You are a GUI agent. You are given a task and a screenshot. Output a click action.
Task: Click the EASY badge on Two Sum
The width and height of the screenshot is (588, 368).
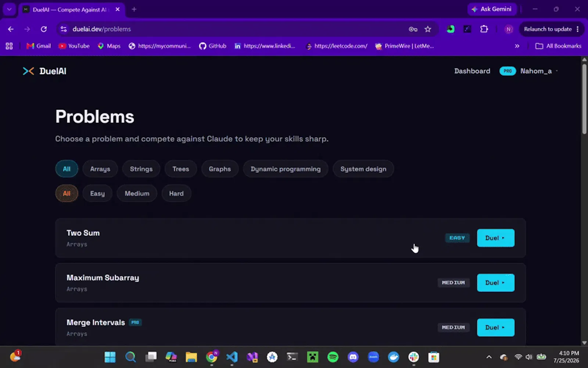(457, 238)
